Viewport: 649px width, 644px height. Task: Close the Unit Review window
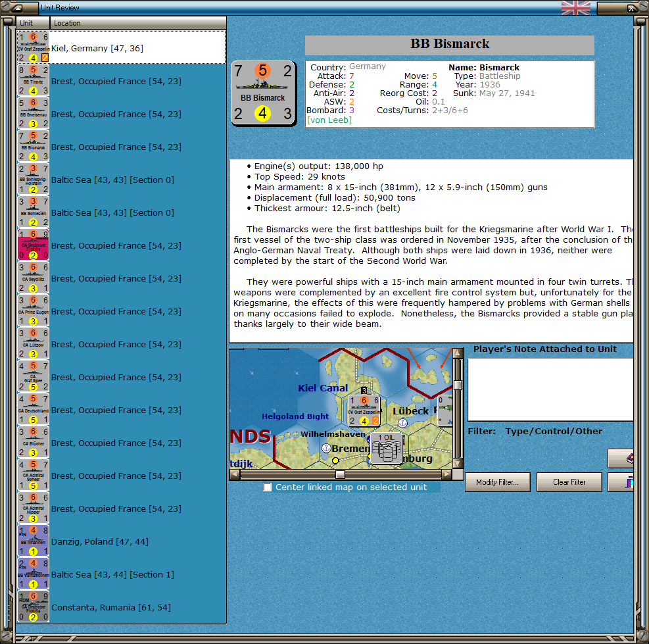[631, 8]
